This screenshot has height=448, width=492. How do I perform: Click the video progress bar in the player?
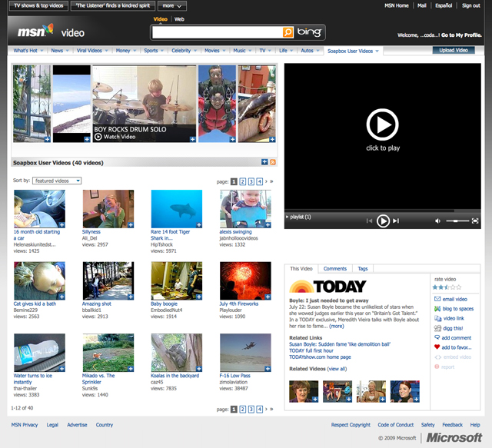tap(383, 211)
